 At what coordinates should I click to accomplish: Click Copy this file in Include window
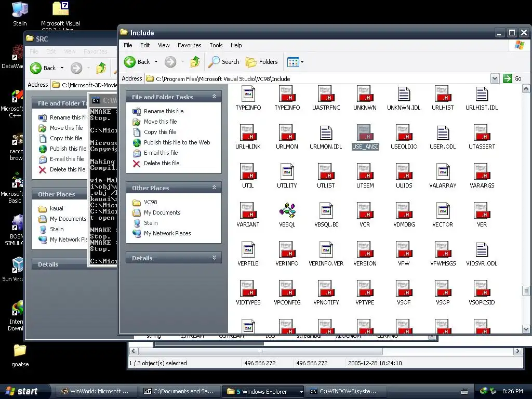tap(160, 132)
